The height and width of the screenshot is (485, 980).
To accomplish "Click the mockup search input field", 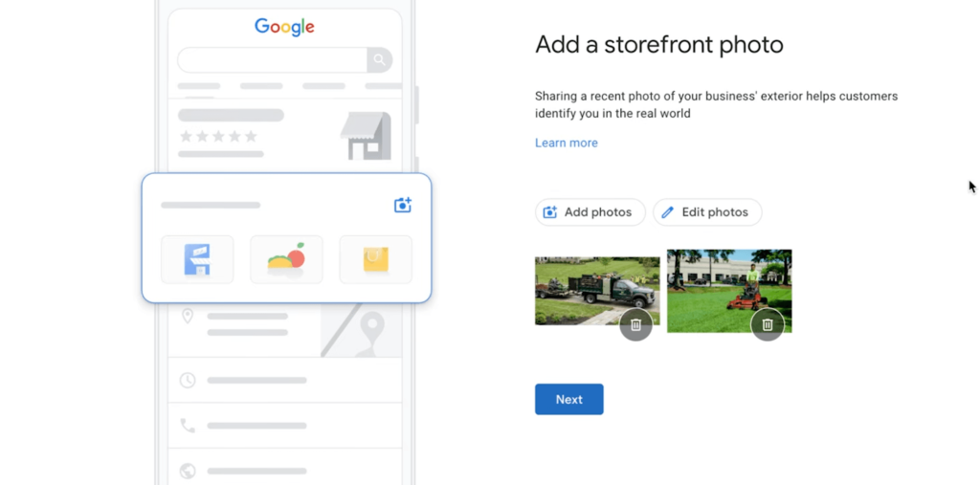I will click(x=273, y=60).
